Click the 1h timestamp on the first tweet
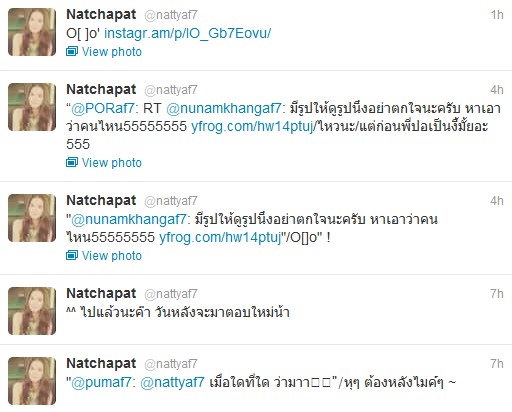This screenshot has height=412, width=512. click(497, 15)
